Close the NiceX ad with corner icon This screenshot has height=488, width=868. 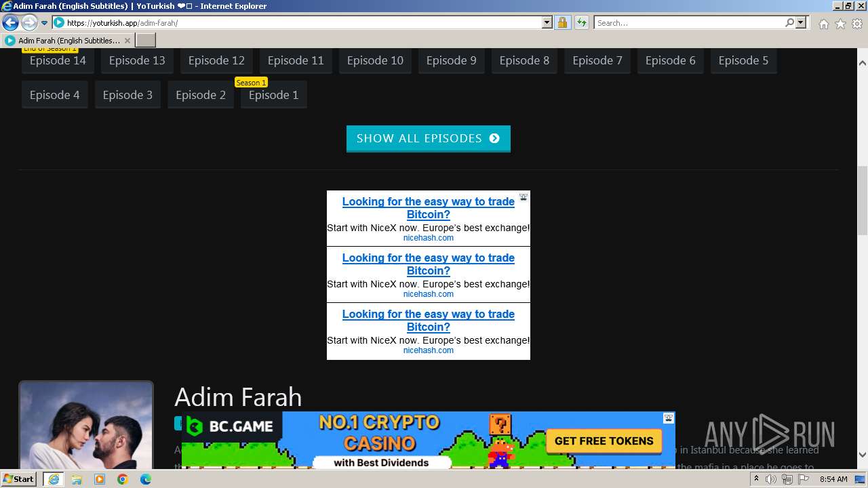[524, 197]
